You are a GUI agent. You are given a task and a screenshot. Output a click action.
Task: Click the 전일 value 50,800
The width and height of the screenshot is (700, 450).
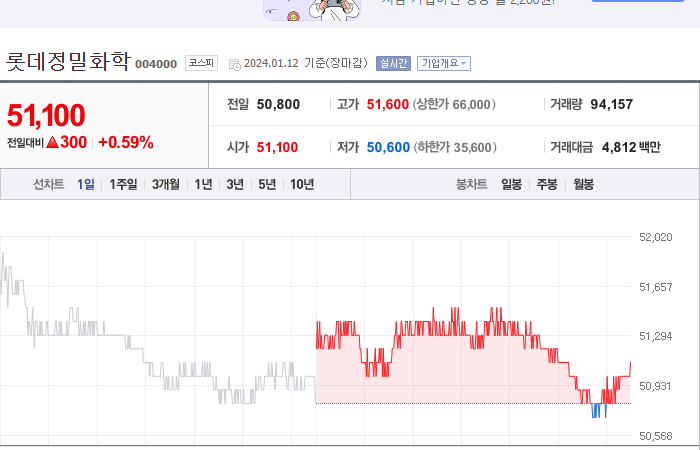[278, 104]
